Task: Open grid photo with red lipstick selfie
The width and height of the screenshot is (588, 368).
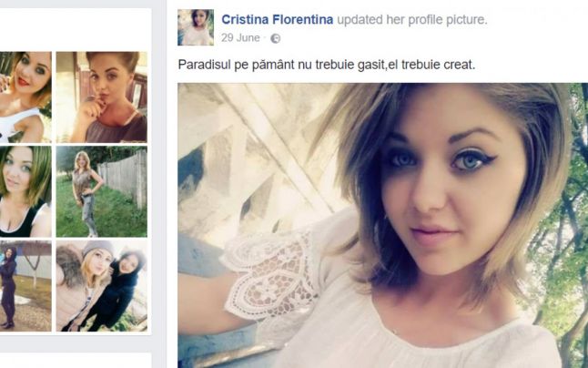Action: 25,97
